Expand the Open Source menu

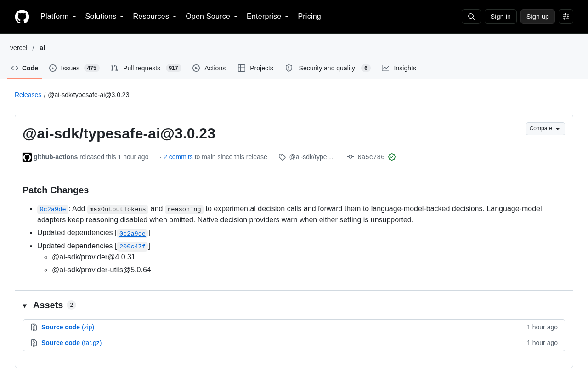click(x=212, y=17)
